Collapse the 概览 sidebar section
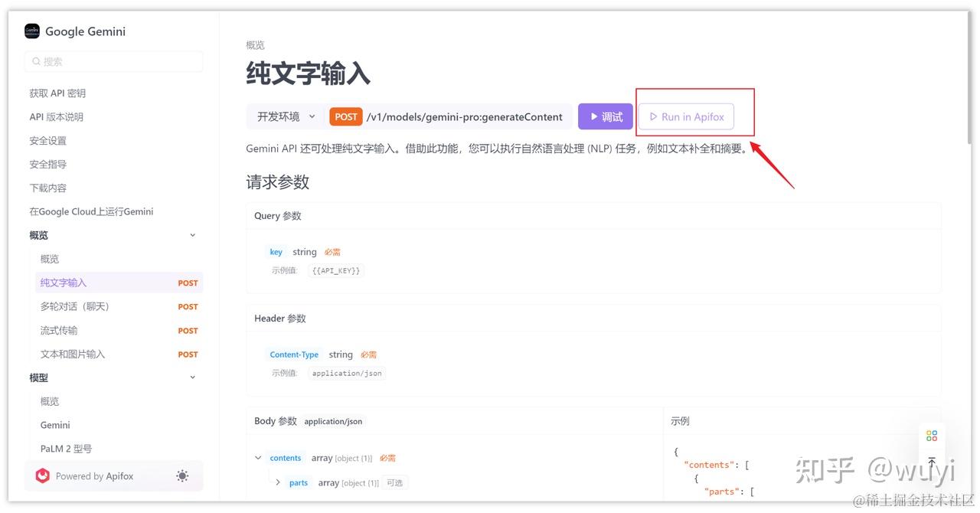The image size is (980, 513). [x=192, y=234]
